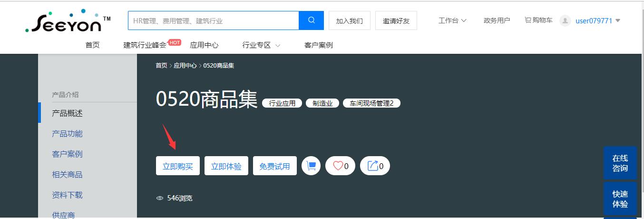Share the product using share icon
The width and height of the screenshot is (644, 219).
click(375, 166)
